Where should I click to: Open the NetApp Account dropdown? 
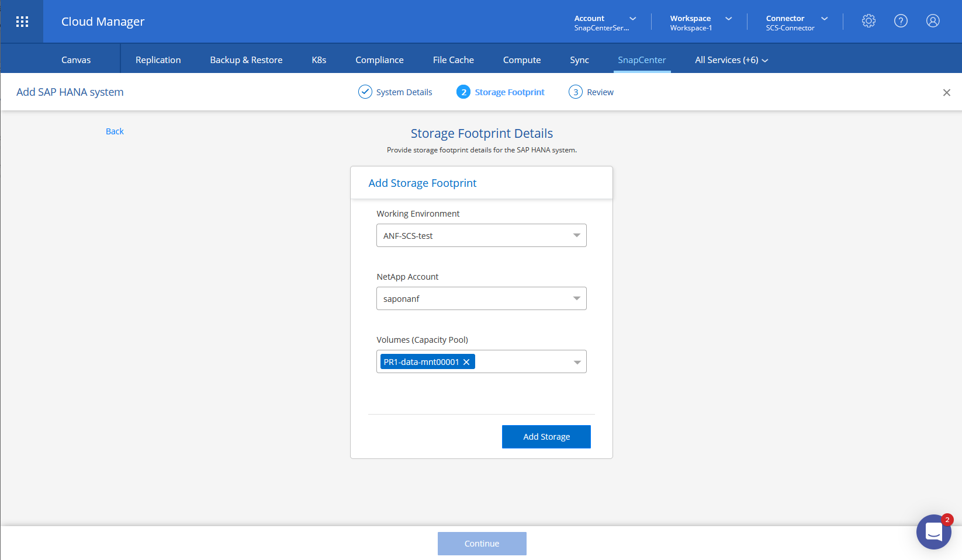tap(482, 298)
